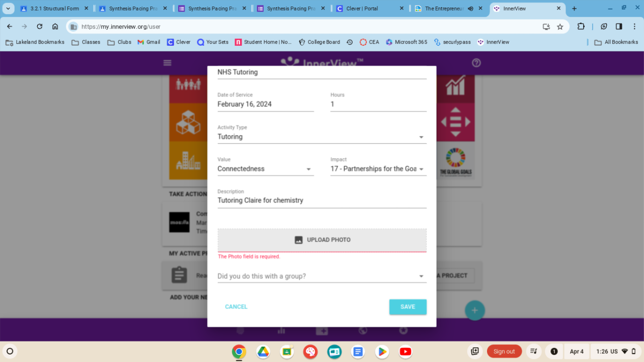644x362 pixels.
Task: Click the Sign out button on the shelf
Action: click(504, 351)
